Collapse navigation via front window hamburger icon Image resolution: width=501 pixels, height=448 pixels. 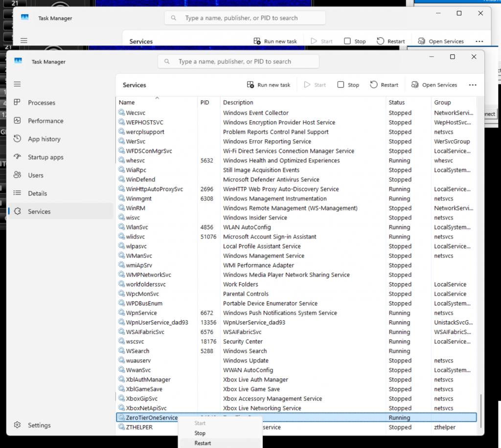17,84
